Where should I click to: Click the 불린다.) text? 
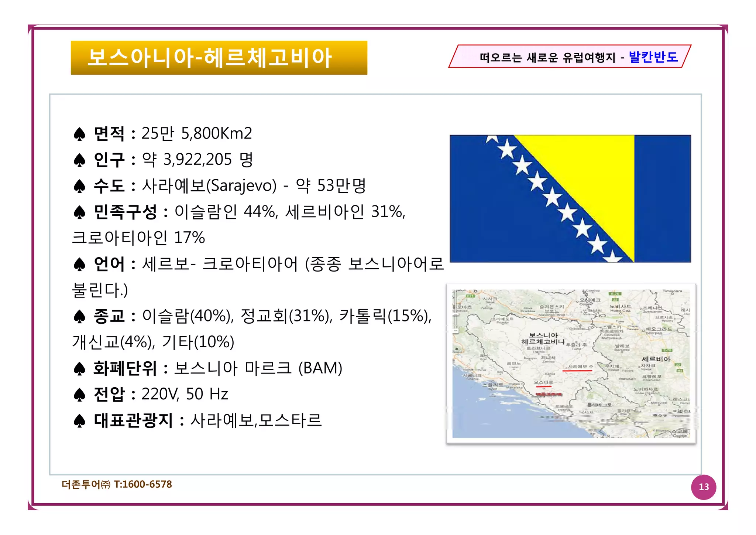click(x=100, y=290)
